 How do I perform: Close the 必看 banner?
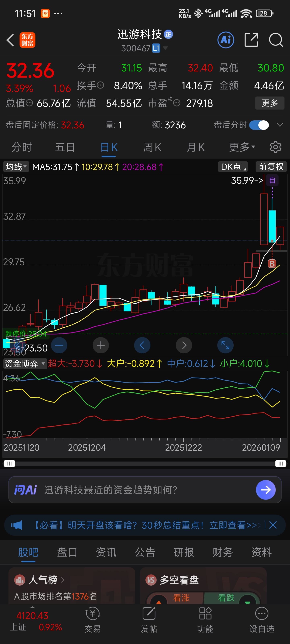coord(273,525)
